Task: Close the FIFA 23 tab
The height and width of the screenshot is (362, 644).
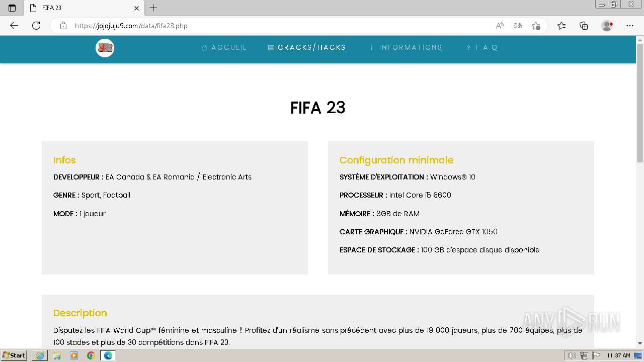Action: [136, 8]
